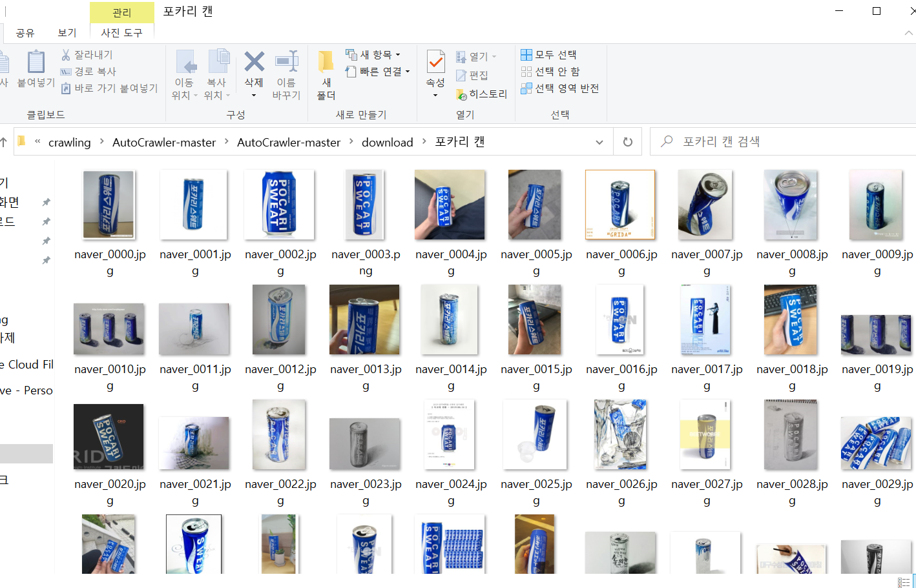
Task: Click 편집 (edit) in the ribbon
Action: click(472, 76)
